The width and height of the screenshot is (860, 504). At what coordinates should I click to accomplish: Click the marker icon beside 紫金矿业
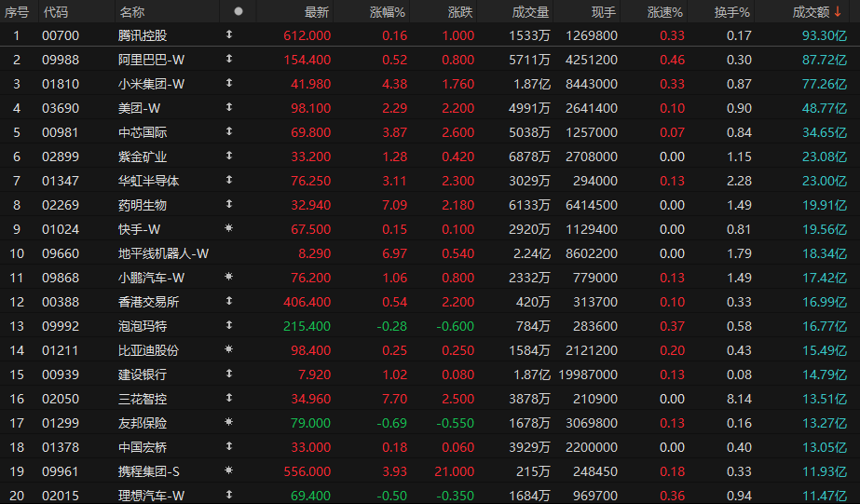click(229, 156)
